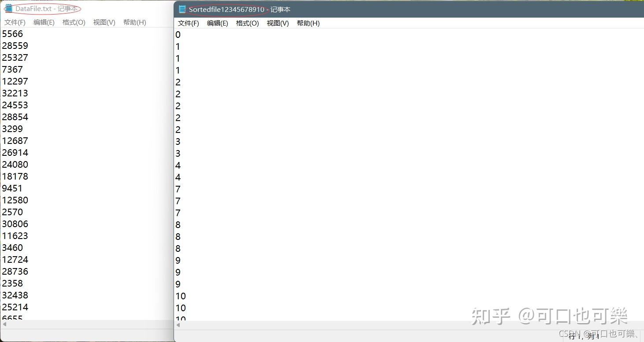Click the line 2358 in DataFile.txt
Screen dimensions: 644x342
[12, 283]
